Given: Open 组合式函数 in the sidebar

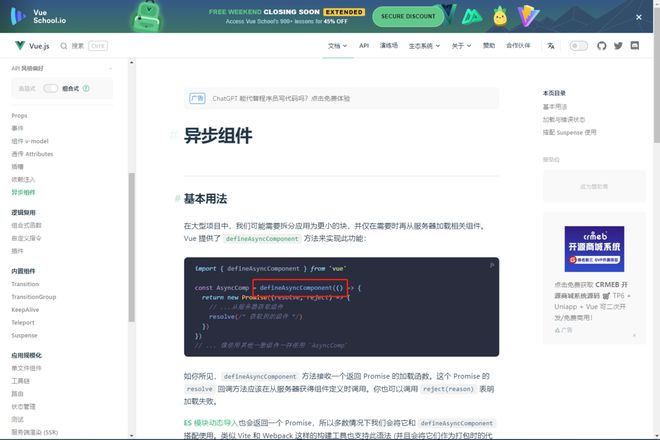Looking at the screenshot, I should (26, 225).
